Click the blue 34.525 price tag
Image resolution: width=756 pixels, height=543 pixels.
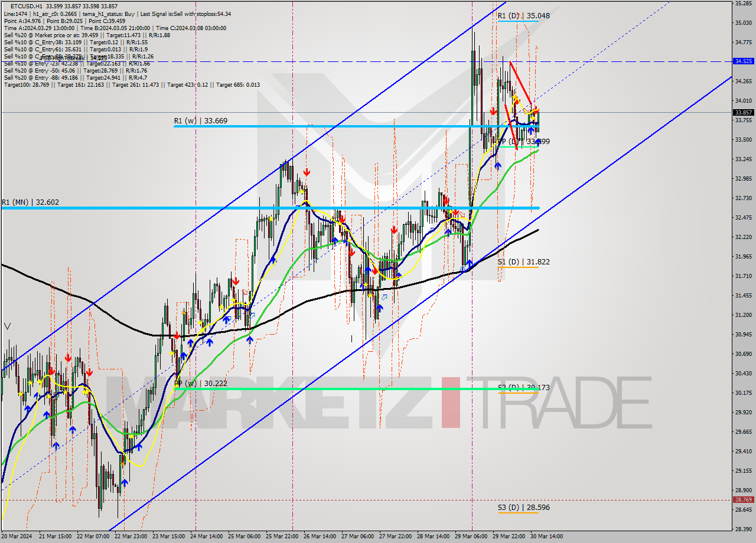[744, 61]
